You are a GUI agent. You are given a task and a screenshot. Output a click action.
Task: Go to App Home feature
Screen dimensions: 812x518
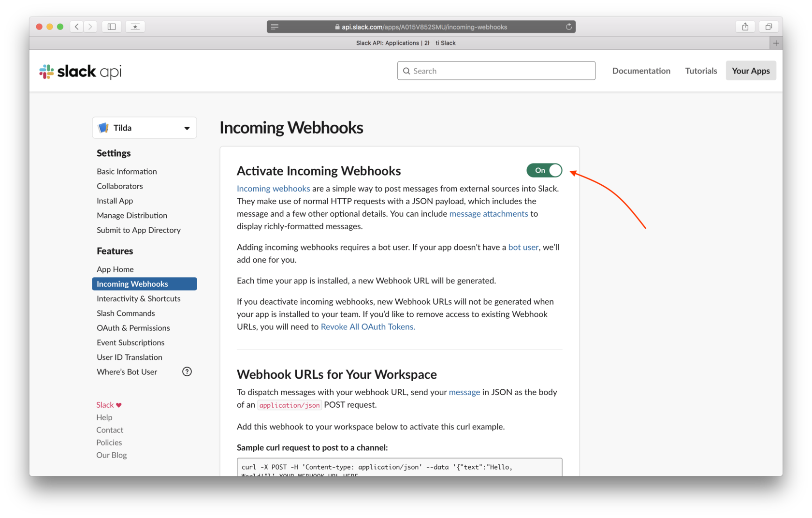coord(115,269)
